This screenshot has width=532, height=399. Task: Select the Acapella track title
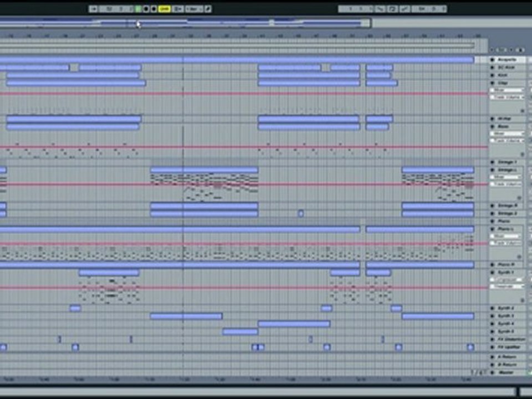(x=507, y=60)
